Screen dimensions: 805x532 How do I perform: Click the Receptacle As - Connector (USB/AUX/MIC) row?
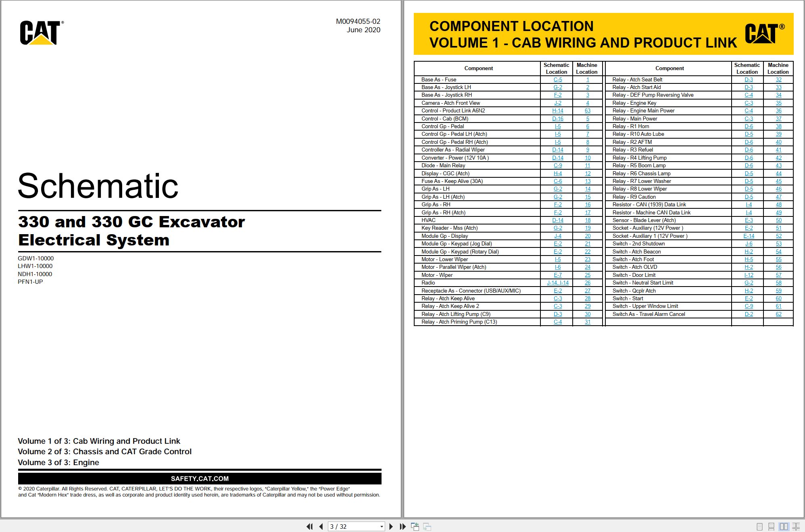pyautogui.click(x=508, y=291)
